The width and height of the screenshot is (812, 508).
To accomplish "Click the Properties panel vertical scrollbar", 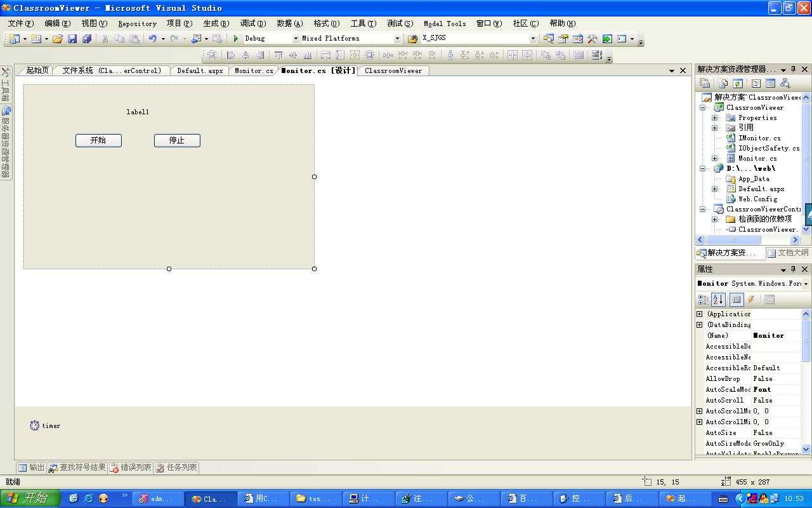I will pyautogui.click(x=806, y=381).
